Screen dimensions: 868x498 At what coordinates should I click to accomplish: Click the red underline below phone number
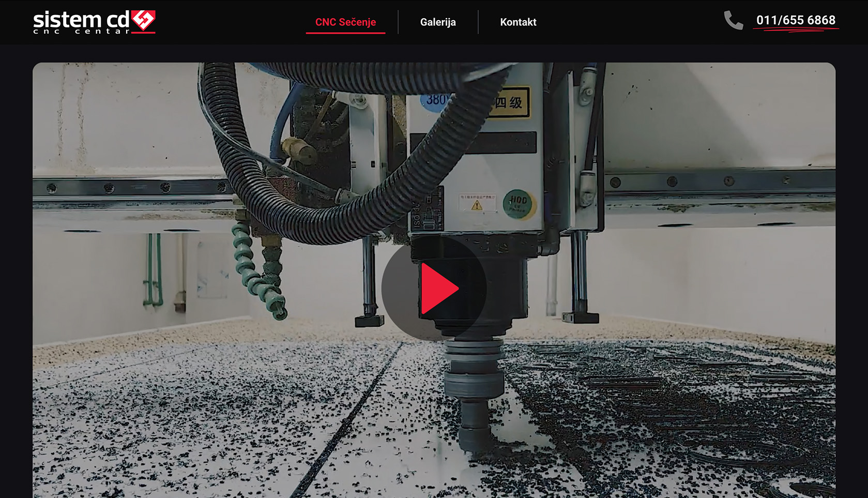(795, 29)
